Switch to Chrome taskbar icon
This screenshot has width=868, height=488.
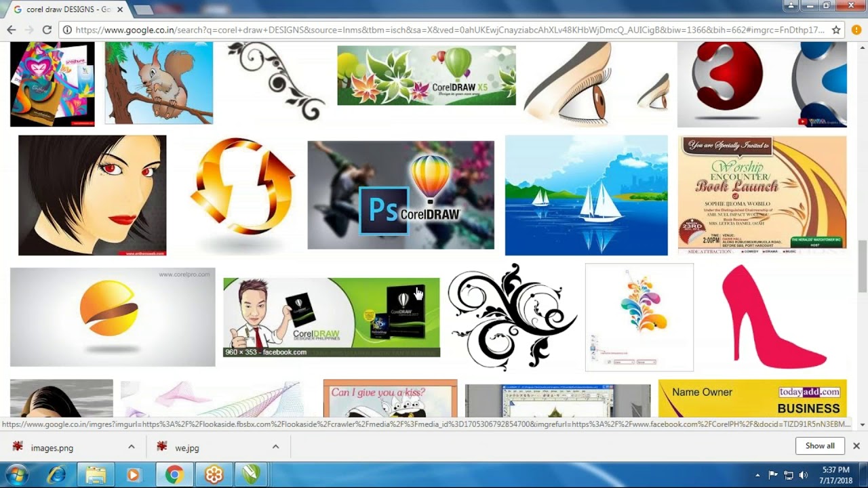point(174,475)
